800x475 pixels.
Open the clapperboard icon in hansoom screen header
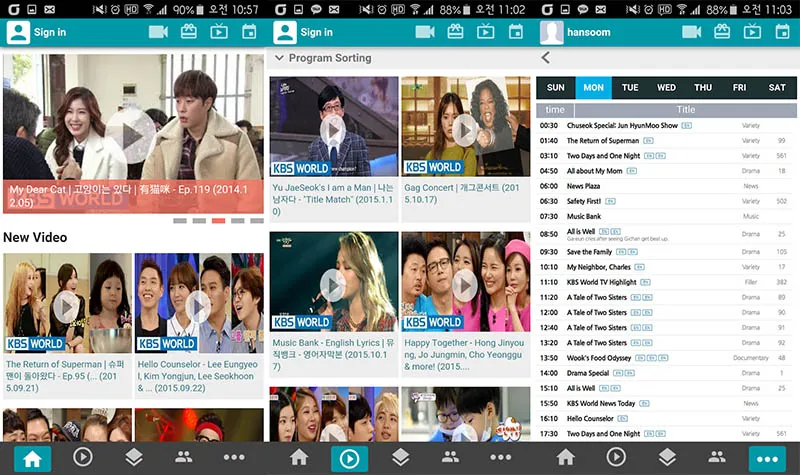pyautogui.click(x=722, y=32)
